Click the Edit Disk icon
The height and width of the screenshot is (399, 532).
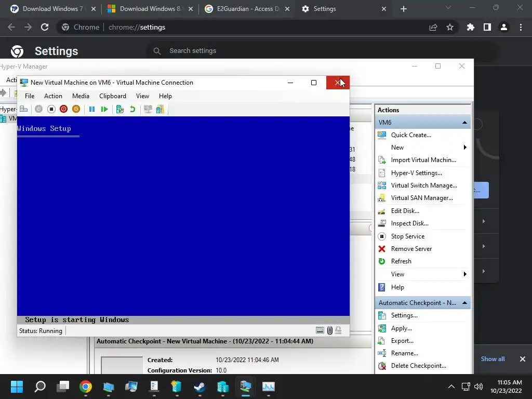(x=382, y=211)
